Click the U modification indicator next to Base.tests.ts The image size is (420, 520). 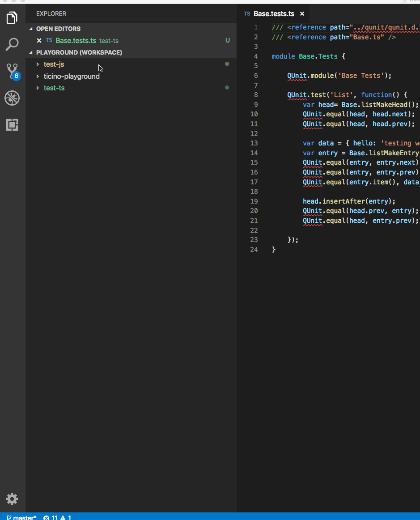pyautogui.click(x=228, y=40)
